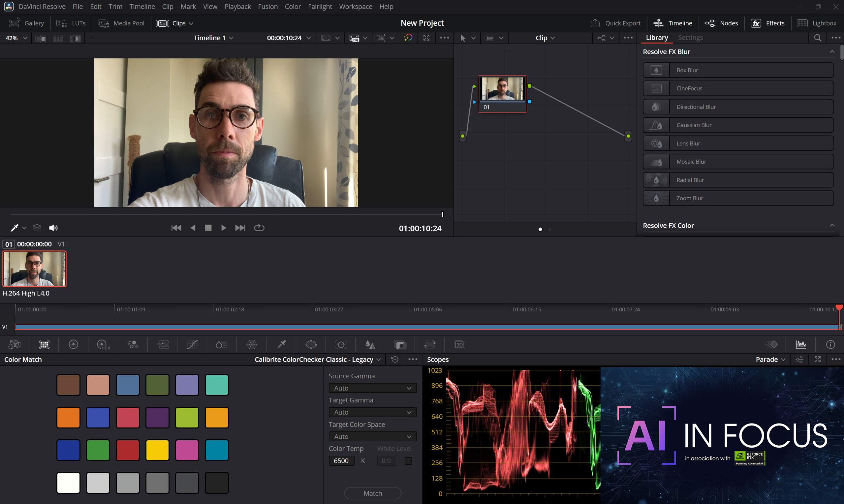Expand the viewer to full screen

pyautogui.click(x=426, y=38)
